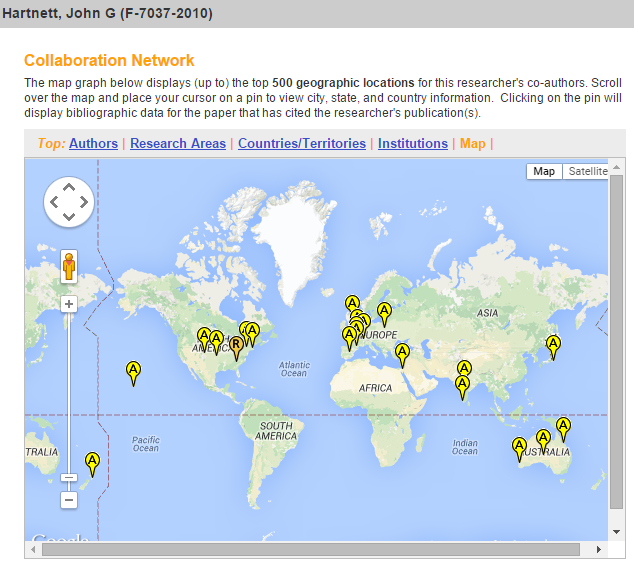This screenshot has width=634, height=565.
Task: Select the Map view type button
Action: point(544,171)
